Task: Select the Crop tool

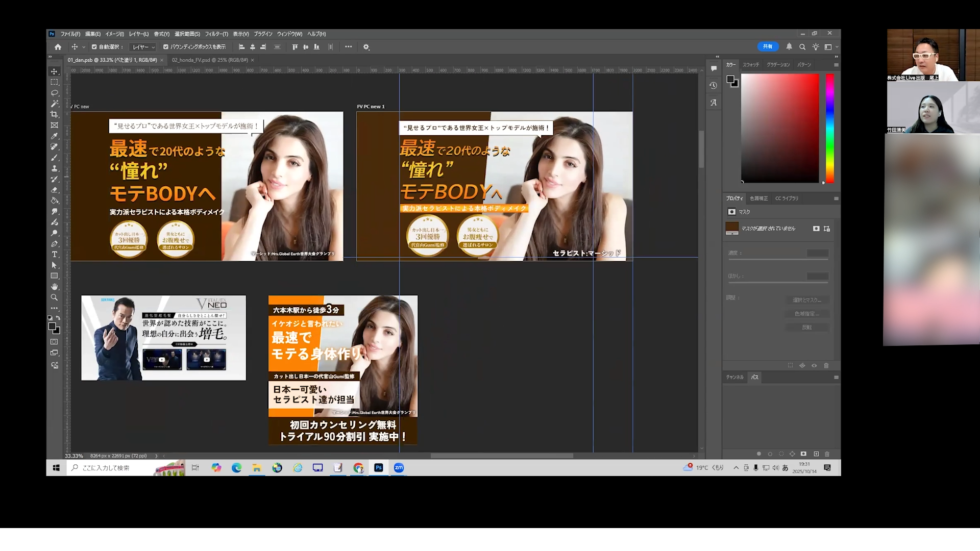Action: tap(54, 114)
